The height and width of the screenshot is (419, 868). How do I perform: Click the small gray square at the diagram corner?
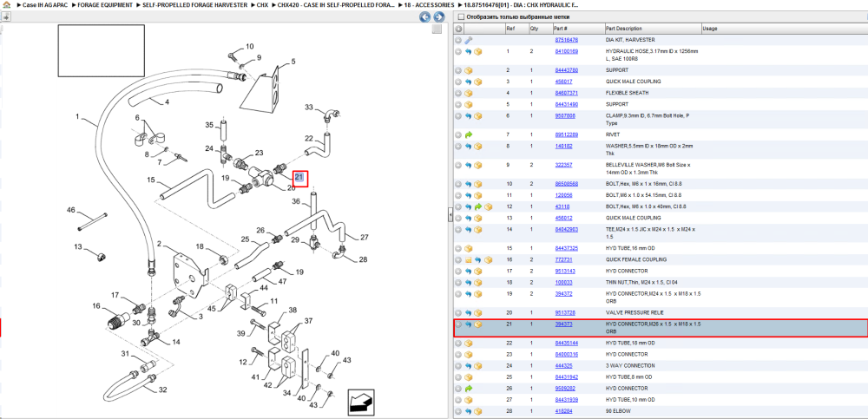coord(437,29)
